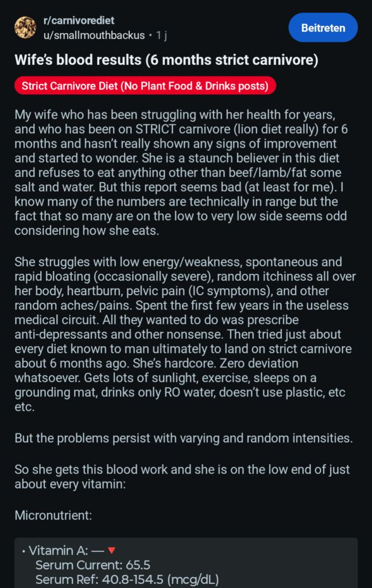Click the Beitreten join button

323,27
